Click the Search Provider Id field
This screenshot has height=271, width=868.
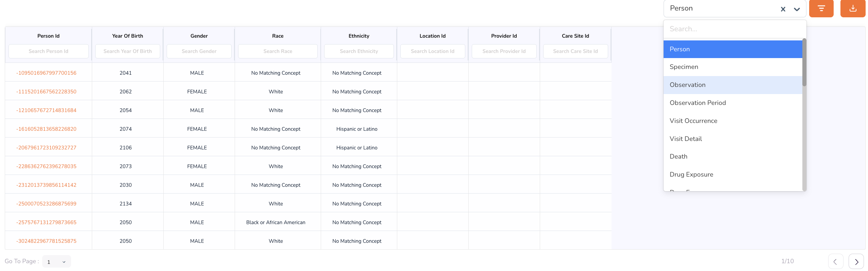504,51
